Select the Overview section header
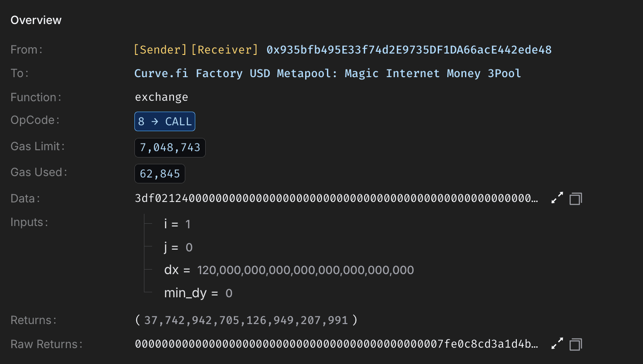Image resolution: width=643 pixels, height=364 pixels. (36, 20)
